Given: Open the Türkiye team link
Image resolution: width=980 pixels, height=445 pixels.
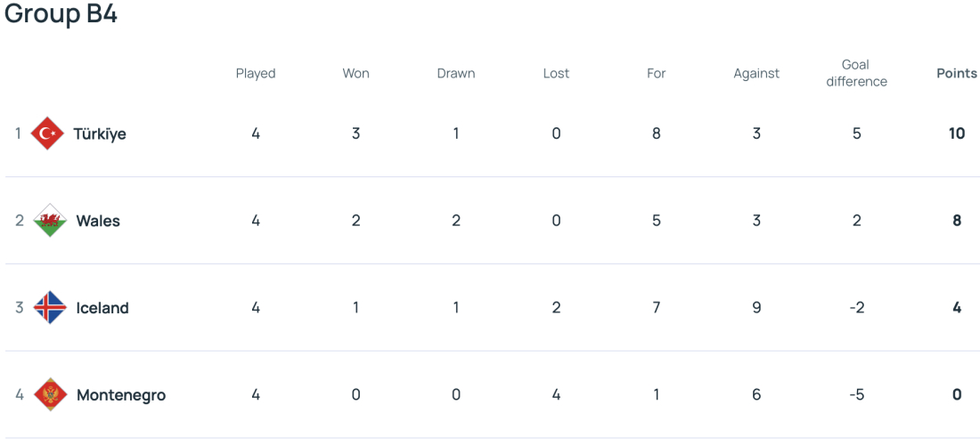Looking at the screenshot, I should (100, 133).
